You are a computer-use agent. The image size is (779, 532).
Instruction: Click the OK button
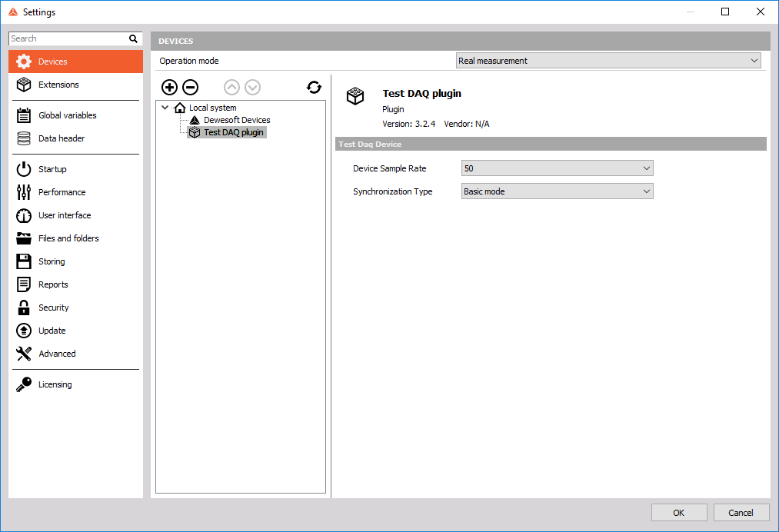[x=678, y=513]
